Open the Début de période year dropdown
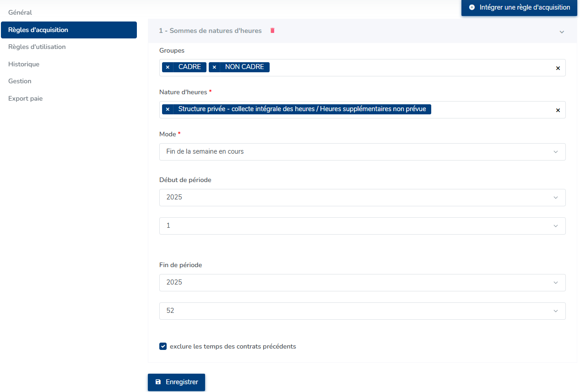Viewport: 580px width, 392px height. 362,197
